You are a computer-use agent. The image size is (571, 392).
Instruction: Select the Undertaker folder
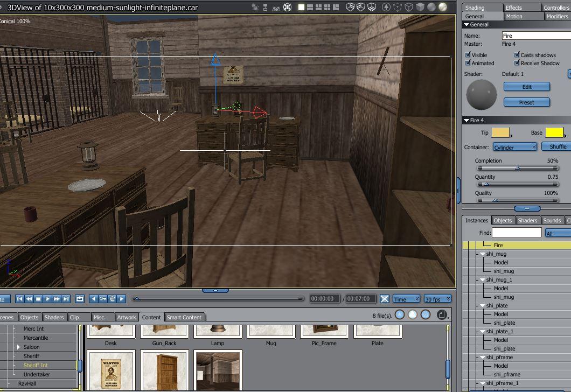coord(37,374)
